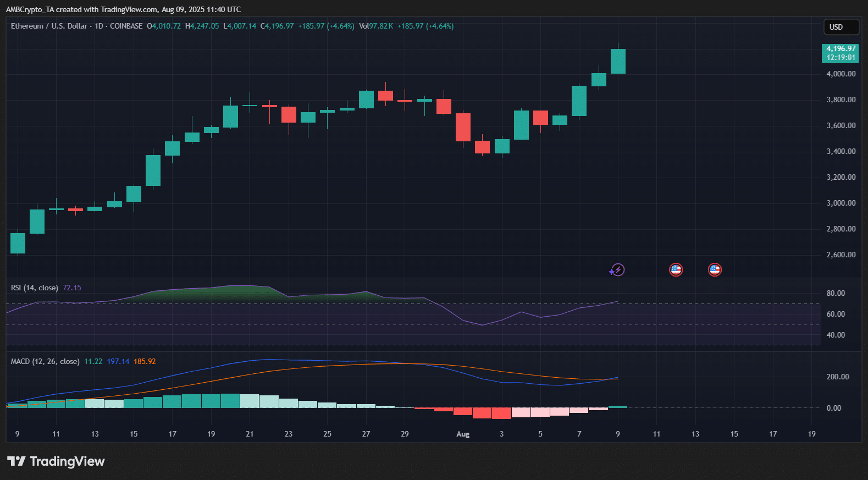This screenshot has height=480, width=868.
Task: Click the orange signal value 185.92
Action: 145,362
